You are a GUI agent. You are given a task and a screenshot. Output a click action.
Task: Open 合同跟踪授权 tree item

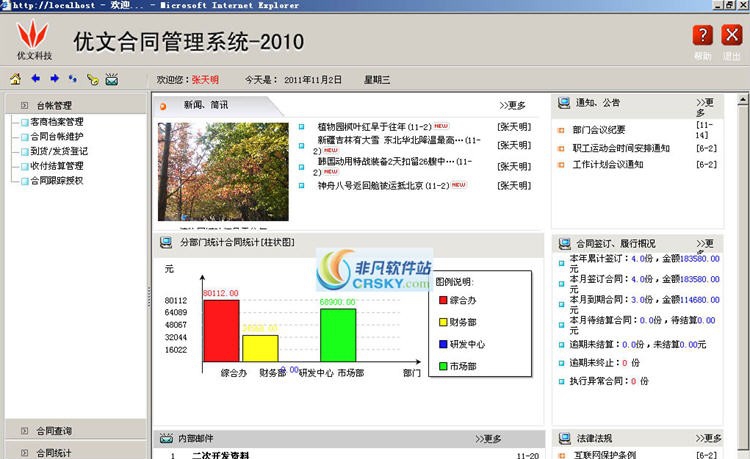[x=57, y=181]
